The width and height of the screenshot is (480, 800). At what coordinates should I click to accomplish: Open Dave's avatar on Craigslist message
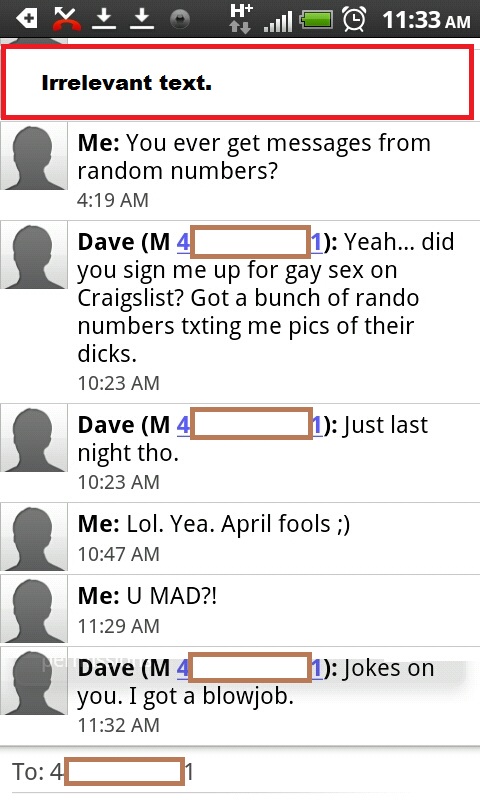pos(34,255)
